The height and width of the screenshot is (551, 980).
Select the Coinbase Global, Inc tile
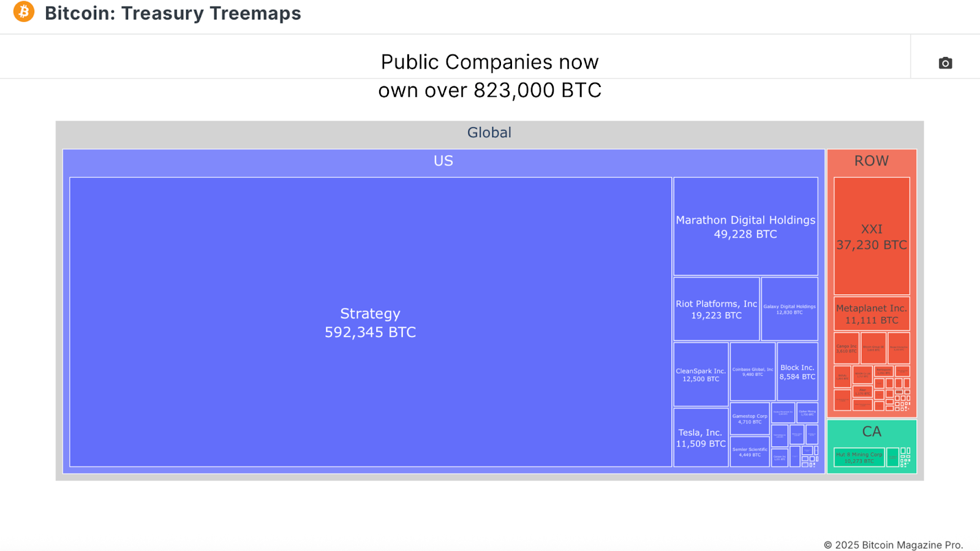752,371
